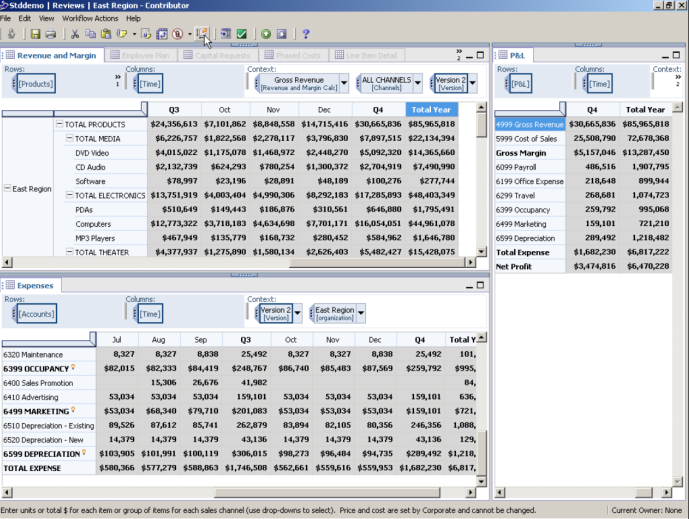Maximize the Expenses panel
Viewport: 689px width, 519px height.
(480, 285)
